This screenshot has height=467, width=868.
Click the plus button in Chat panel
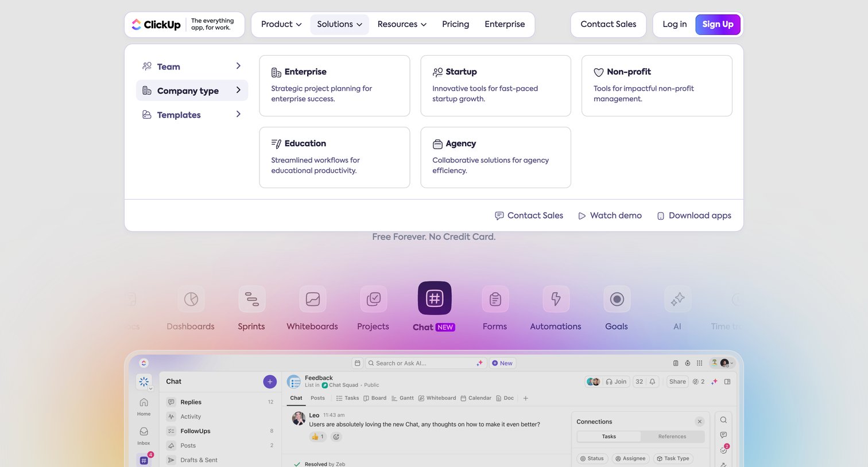click(270, 382)
